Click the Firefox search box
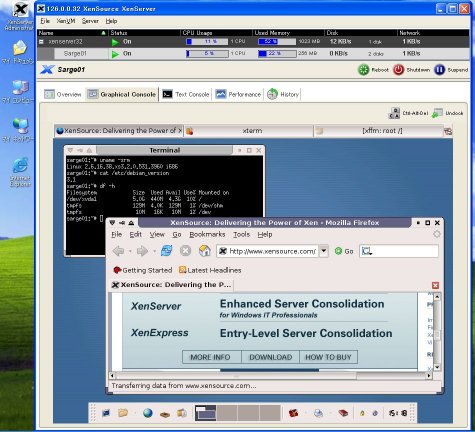The width and height of the screenshot is (475, 432). click(399, 251)
